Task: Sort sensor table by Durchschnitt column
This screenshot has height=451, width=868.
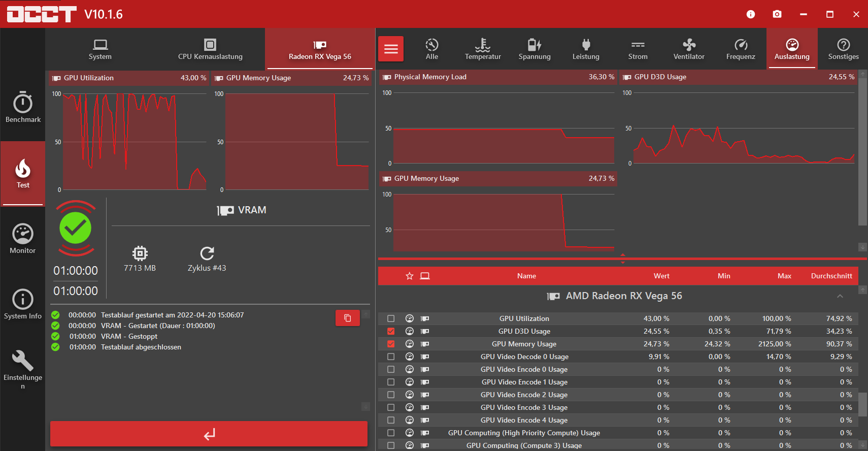Action: 831,276
